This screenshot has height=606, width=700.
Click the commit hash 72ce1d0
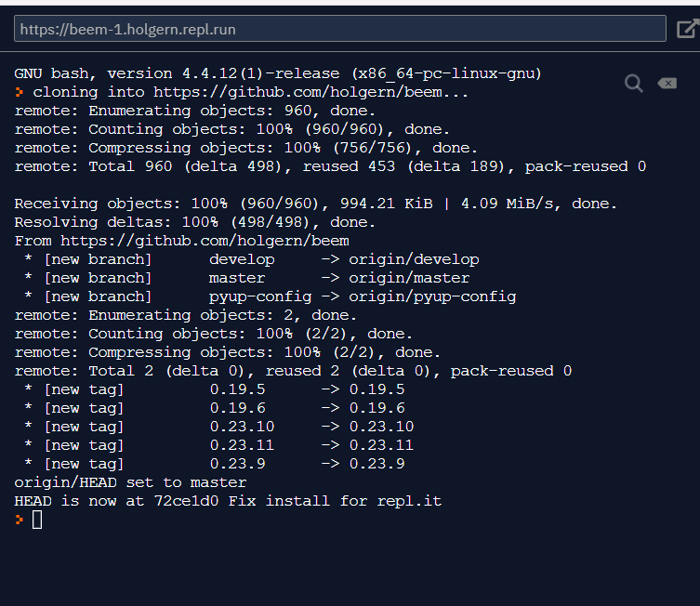click(186, 501)
